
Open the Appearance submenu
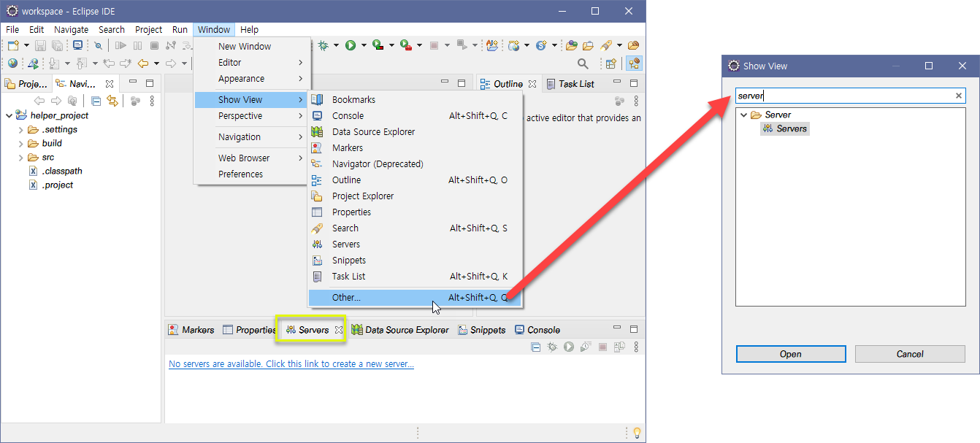253,79
